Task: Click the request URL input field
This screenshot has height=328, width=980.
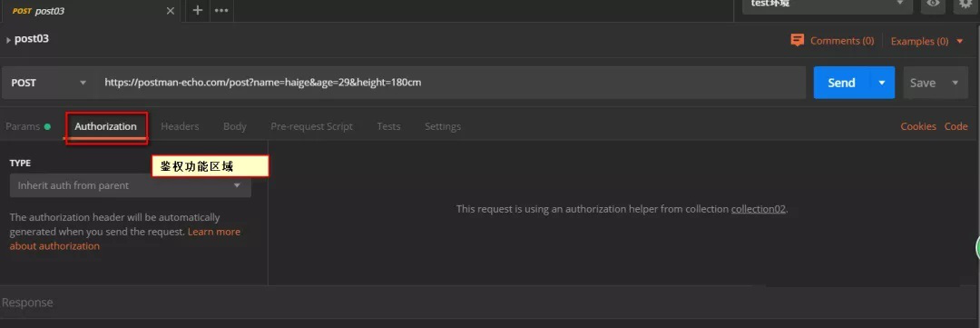Action: pyautogui.click(x=451, y=83)
